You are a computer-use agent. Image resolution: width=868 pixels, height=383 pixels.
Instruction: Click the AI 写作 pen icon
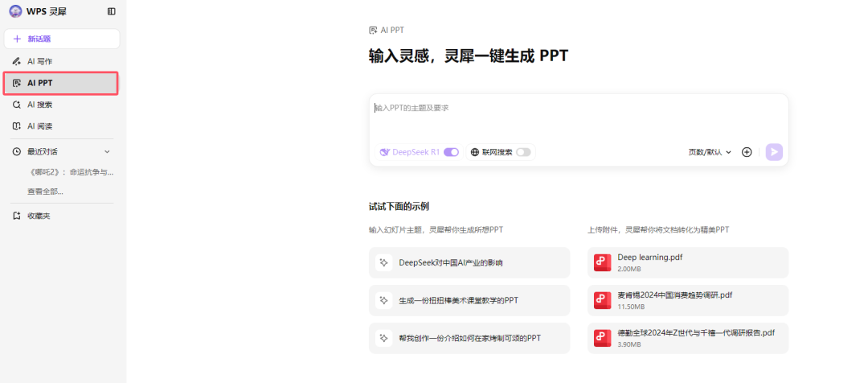17,61
